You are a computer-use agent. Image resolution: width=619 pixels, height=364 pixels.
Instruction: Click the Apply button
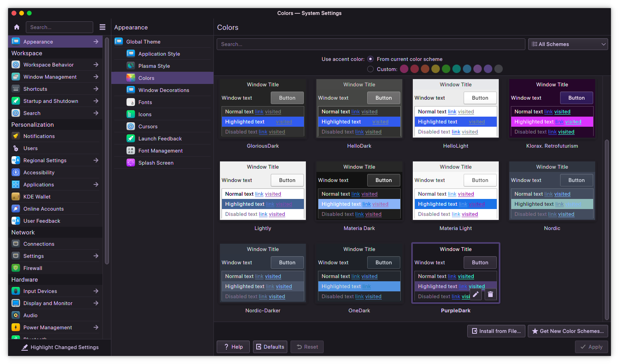pos(591,347)
